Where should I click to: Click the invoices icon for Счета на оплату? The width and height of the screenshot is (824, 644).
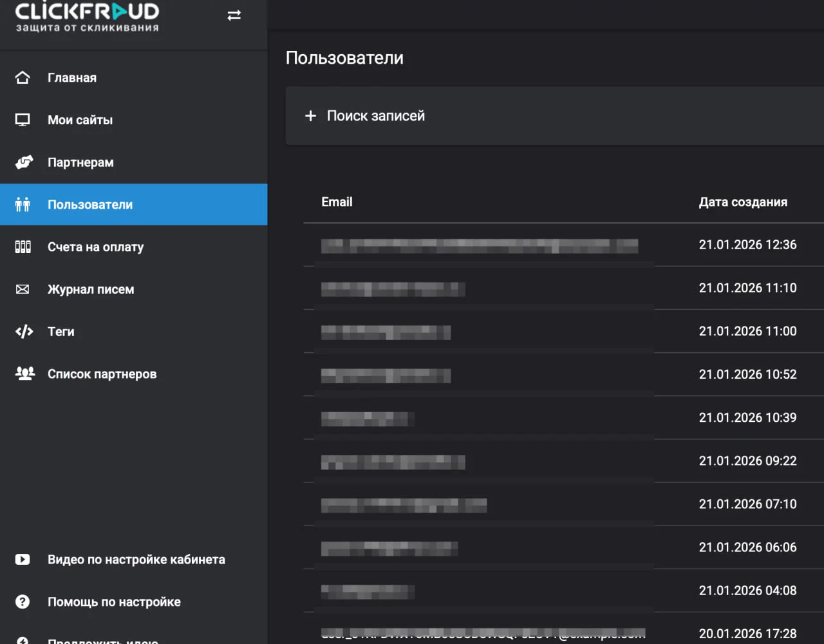[x=23, y=247]
